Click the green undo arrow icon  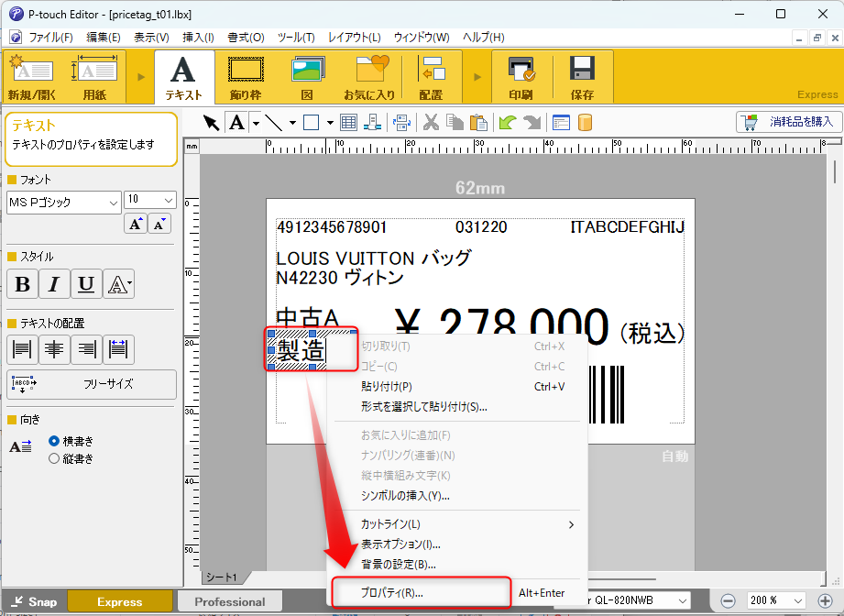click(x=507, y=123)
